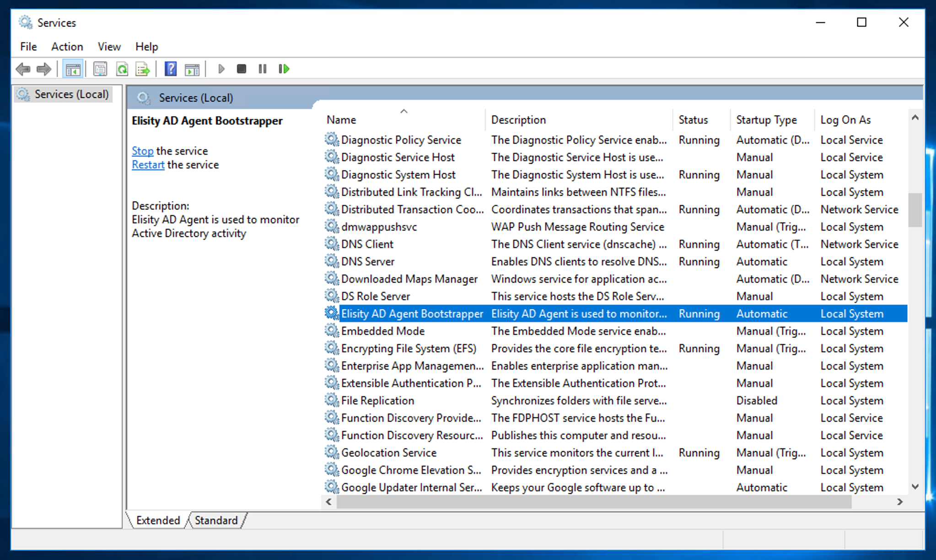Open the Action menu
Viewport: 936px width, 560px height.
[x=67, y=47]
